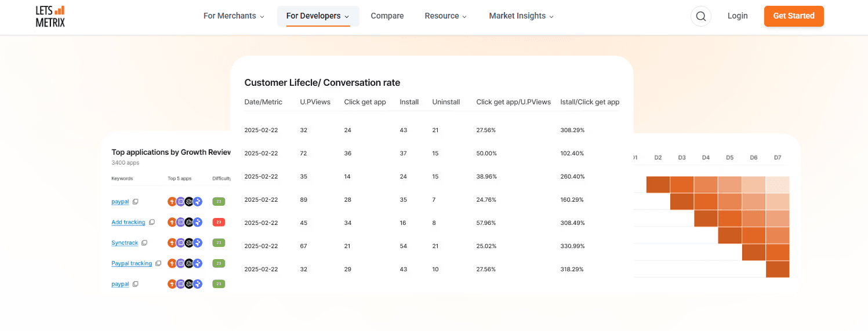Select the black app icon in Add tracking row

189,222
